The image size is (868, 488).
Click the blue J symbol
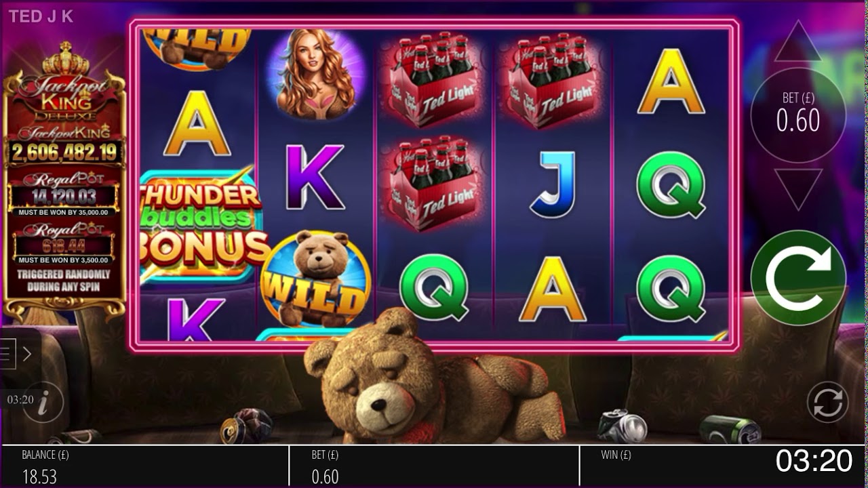tap(553, 184)
